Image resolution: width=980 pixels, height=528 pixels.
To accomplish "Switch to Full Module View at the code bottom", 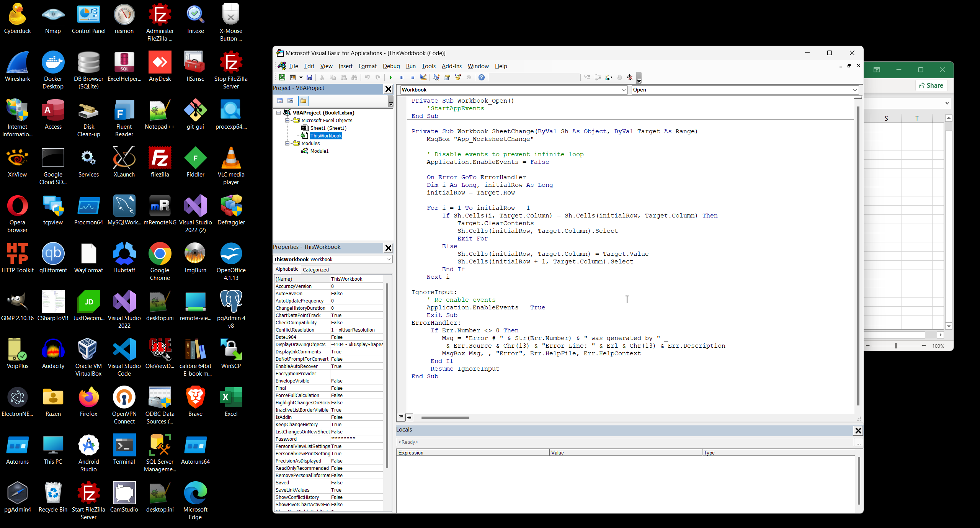I will pyautogui.click(x=410, y=417).
